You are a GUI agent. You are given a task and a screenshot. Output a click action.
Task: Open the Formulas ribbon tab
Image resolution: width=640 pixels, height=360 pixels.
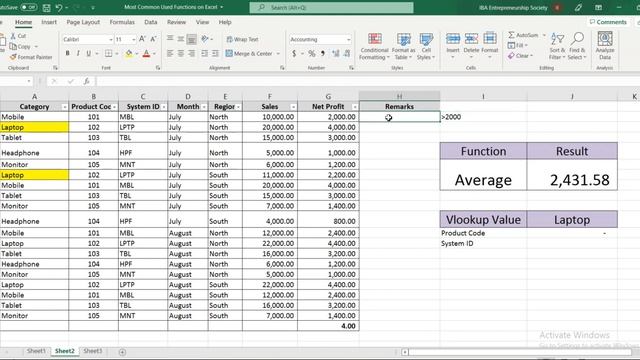[x=122, y=22]
